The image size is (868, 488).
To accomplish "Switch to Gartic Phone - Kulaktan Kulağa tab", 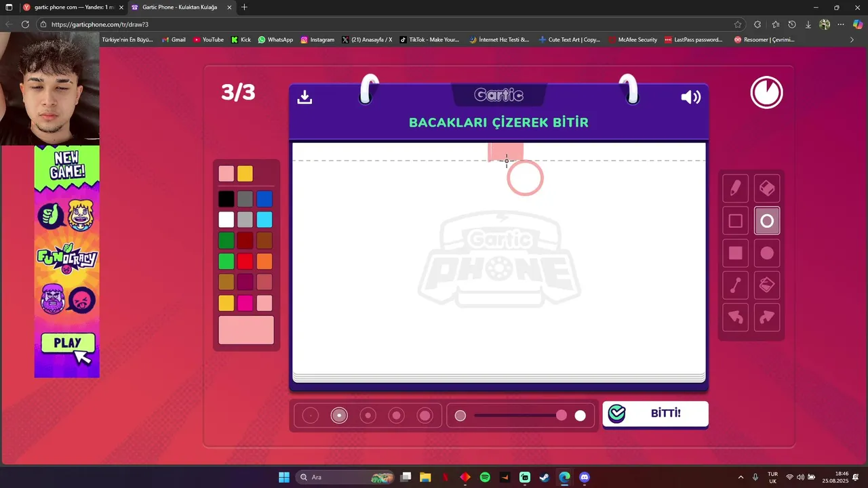I will click(x=180, y=7).
